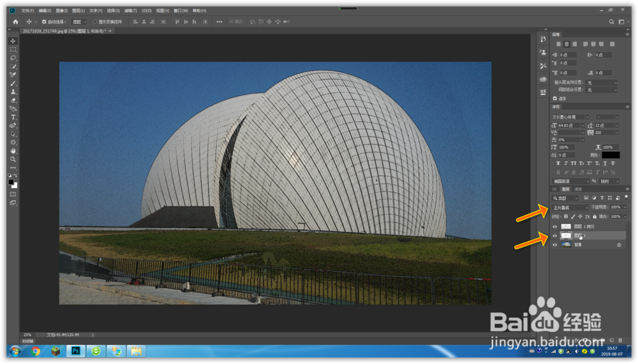Screen dimensions: 638x364
Task: Open Chrome from the taskbar
Action: (35, 351)
